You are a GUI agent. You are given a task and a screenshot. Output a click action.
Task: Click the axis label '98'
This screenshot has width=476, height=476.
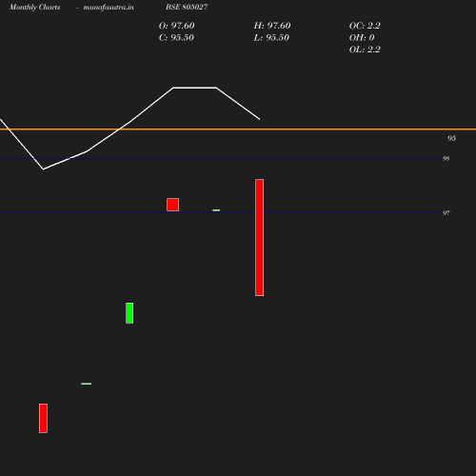tap(446, 158)
